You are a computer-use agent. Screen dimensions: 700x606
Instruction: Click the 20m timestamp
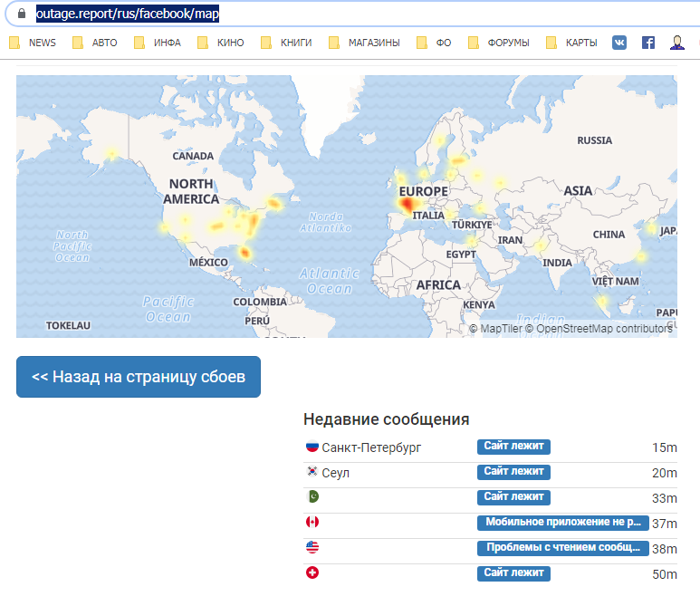665,474
